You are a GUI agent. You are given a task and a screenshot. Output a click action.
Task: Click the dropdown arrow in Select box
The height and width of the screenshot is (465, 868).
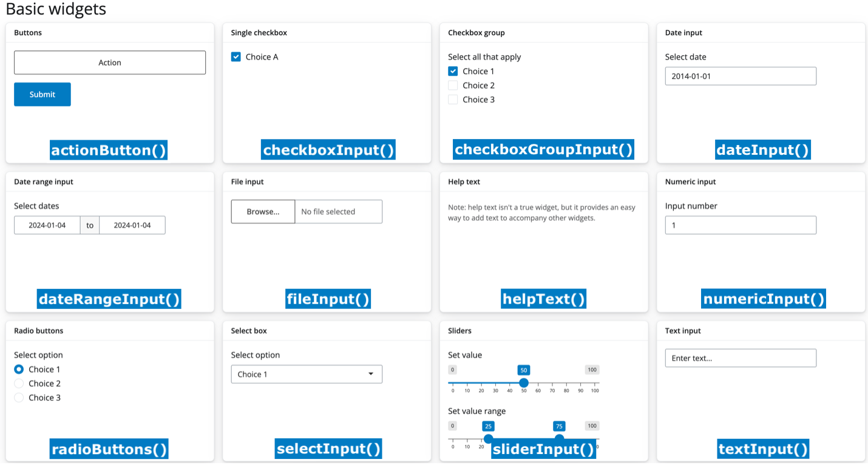371,374
